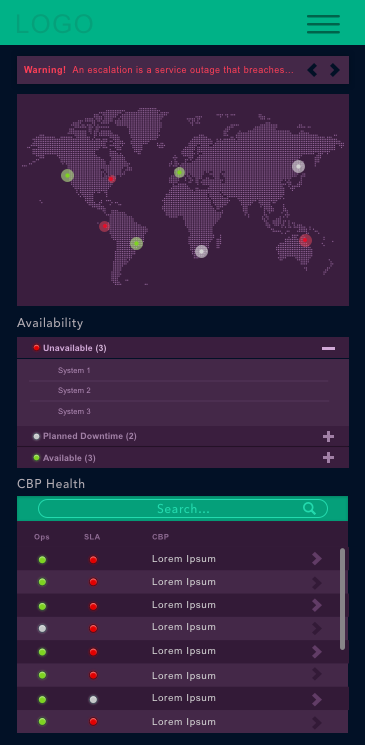365x745 pixels.
Task: Click the green Ops dot in first row
Action: [42, 560]
